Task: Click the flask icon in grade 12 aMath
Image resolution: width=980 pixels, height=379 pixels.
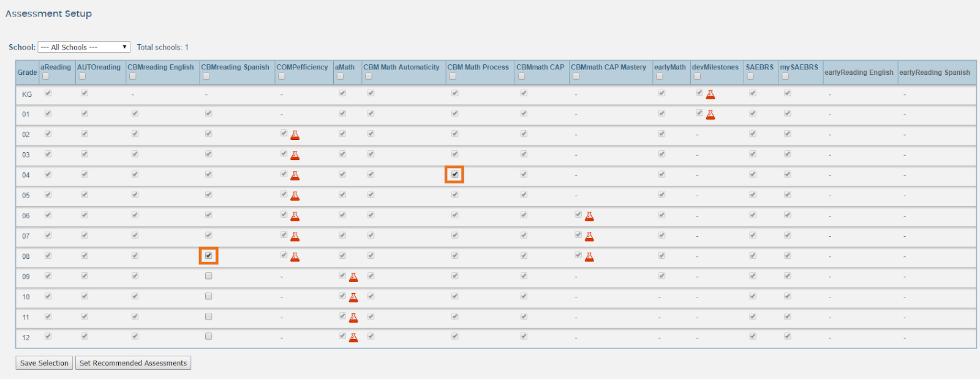Action: (353, 337)
